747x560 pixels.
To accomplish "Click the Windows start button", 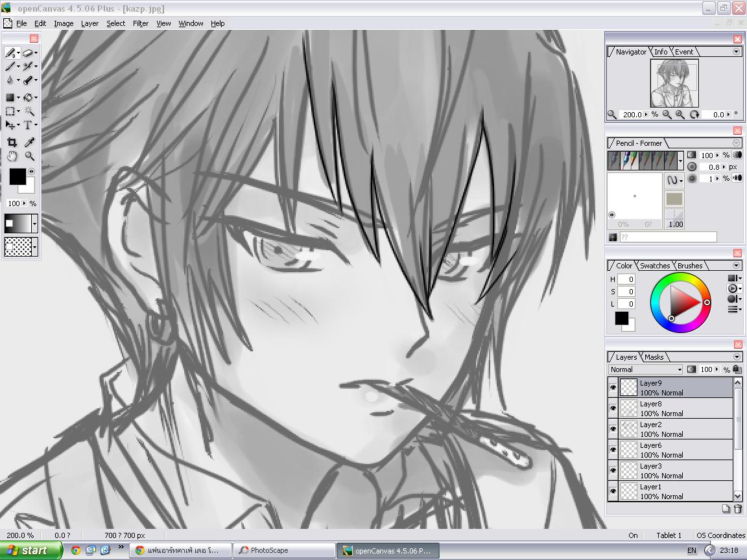I will point(31,550).
